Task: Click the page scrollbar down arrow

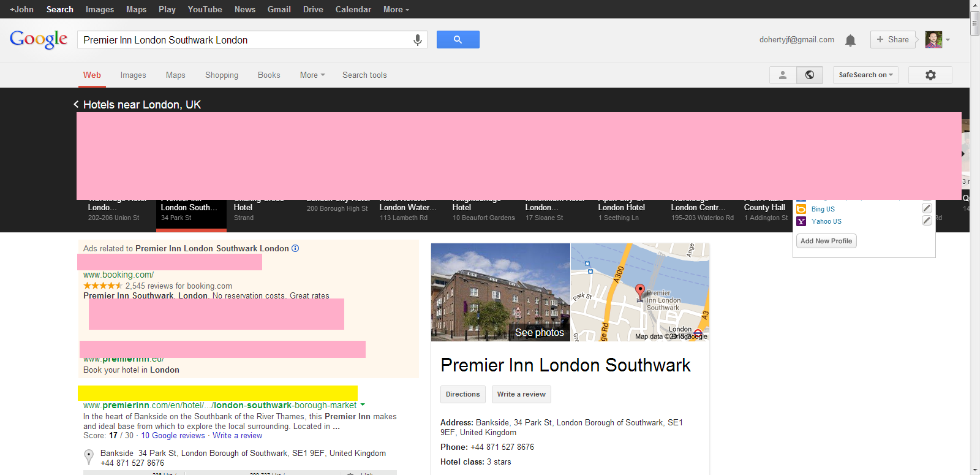Action: pos(975,470)
